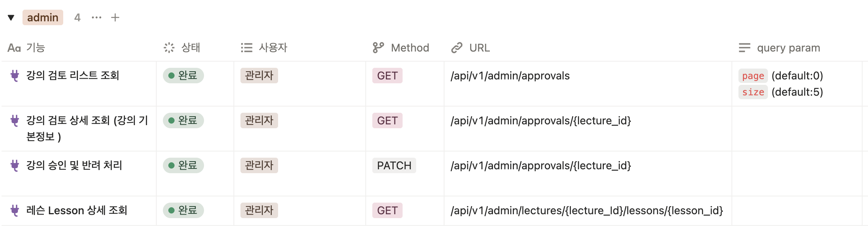This screenshot has height=234, width=868.
Task: Open the 사용자 multi-select column header
Action: pyautogui.click(x=273, y=48)
